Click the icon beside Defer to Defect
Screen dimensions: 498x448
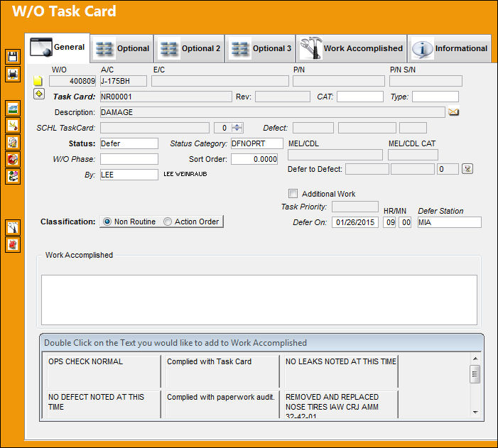click(467, 168)
